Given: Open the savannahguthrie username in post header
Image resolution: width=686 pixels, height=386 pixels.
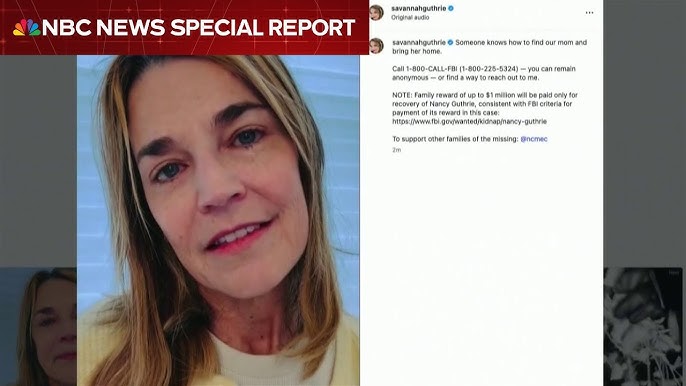Looking at the screenshot, I should (419, 8).
